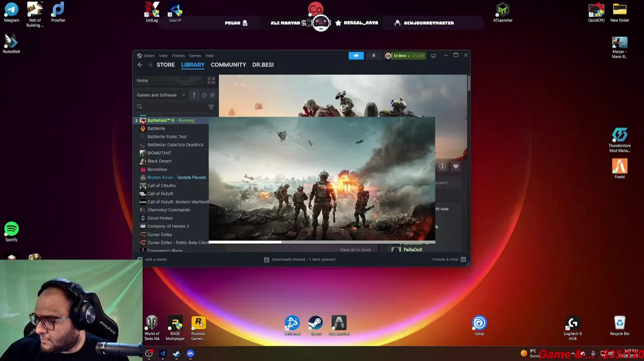Favorite game with heart icon
This screenshot has height=361, width=644.
(456, 166)
